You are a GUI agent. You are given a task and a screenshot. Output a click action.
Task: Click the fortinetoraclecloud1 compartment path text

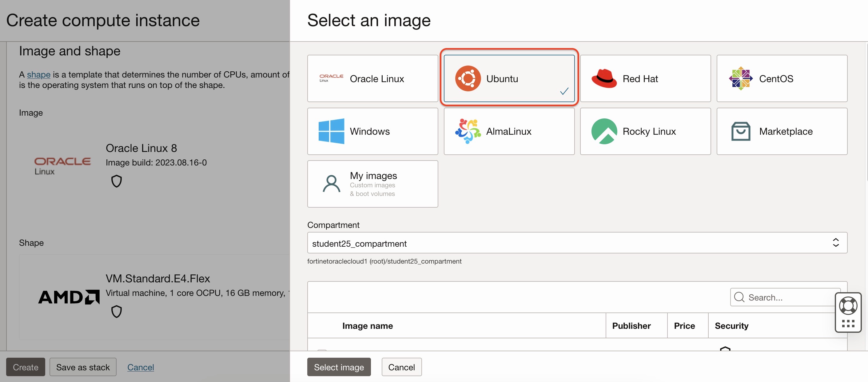[384, 261]
